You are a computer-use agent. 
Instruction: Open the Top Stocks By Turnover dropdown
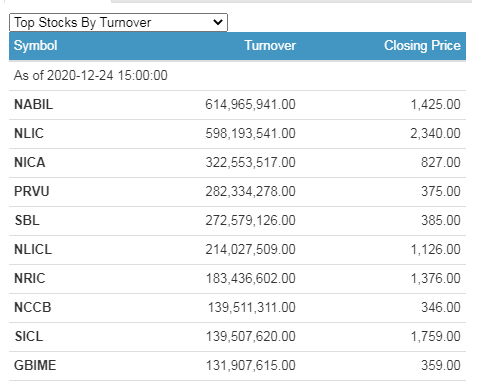pos(118,23)
